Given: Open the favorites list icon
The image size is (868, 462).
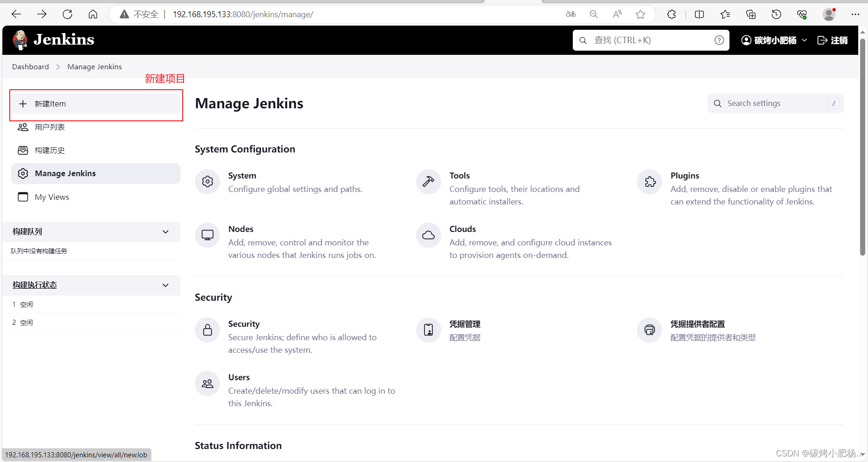Looking at the screenshot, I should pos(725,14).
